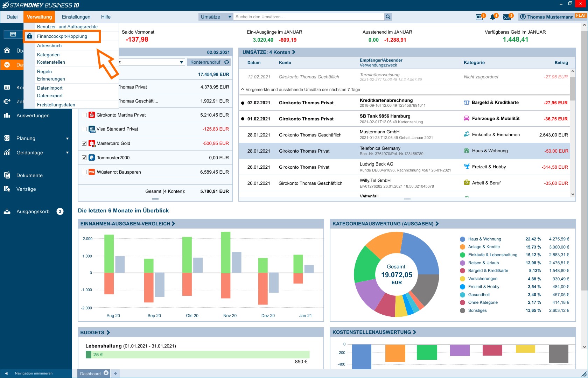Image resolution: width=588 pixels, height=378 pixels.
Task: Expand the Geldanlage navigation section
Action: coord(67,153)
